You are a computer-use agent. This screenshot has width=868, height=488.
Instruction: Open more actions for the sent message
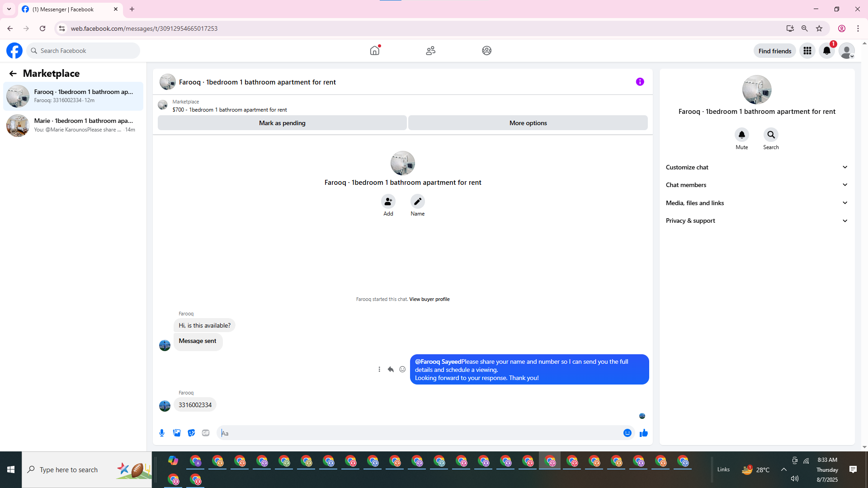pyautogui.click(x=379, y=370)
